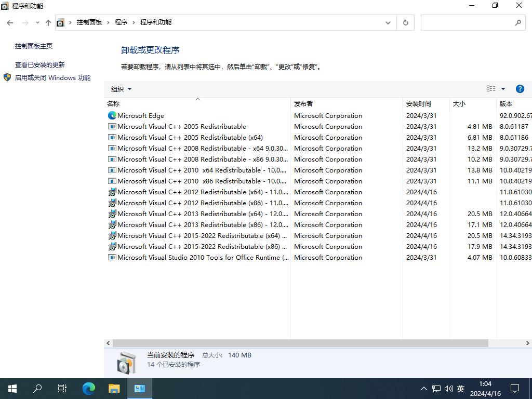
Task: Open File Explorer from taskbar
Action: pyautogui.click(x=114, y=389)
